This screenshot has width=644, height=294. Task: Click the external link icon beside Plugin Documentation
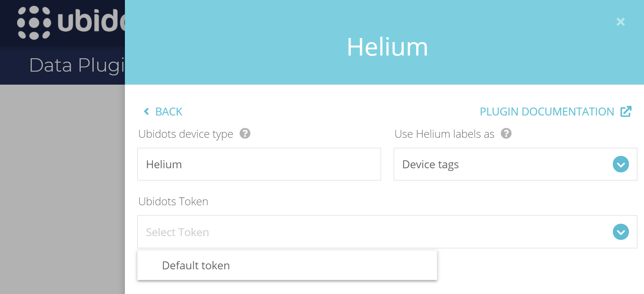(626, 111)
